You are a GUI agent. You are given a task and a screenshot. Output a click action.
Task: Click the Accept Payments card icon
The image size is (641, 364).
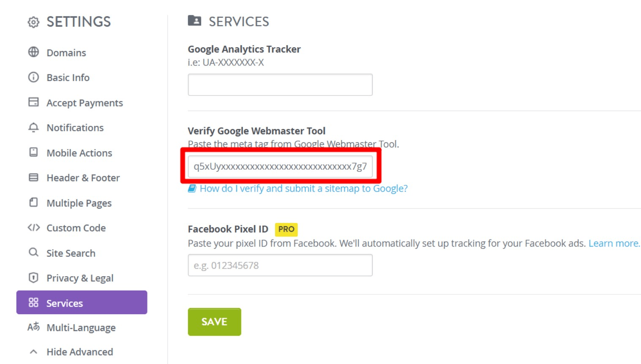[x=33, y=102]
